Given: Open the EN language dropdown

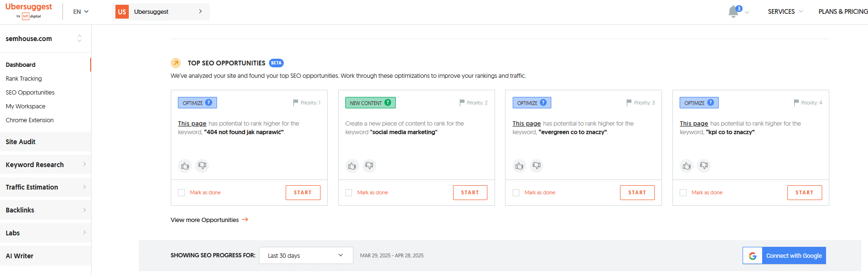Looking at the screenshot, I should pyautogui.click(x=81, y=11).
